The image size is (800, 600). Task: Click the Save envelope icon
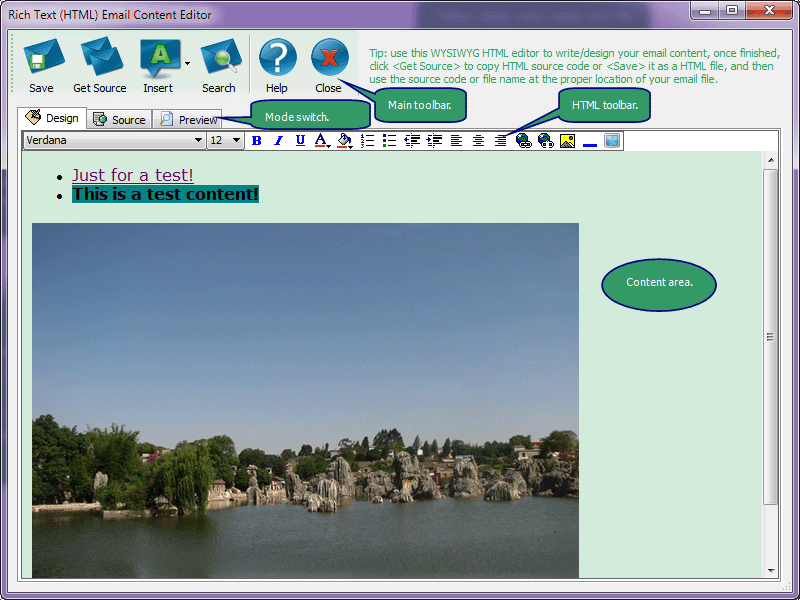click(43, 58)
